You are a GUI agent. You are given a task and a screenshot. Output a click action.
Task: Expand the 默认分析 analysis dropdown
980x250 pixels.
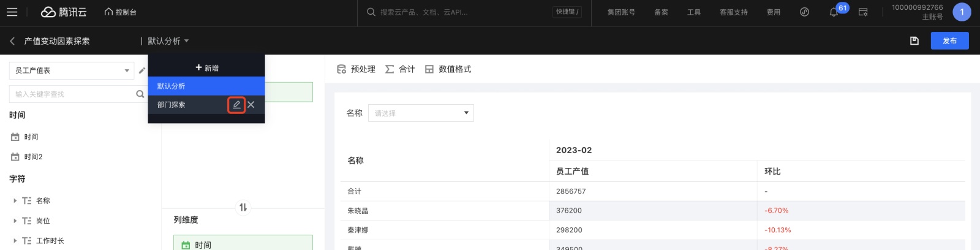pyautogui.click(x=168, y=41)
